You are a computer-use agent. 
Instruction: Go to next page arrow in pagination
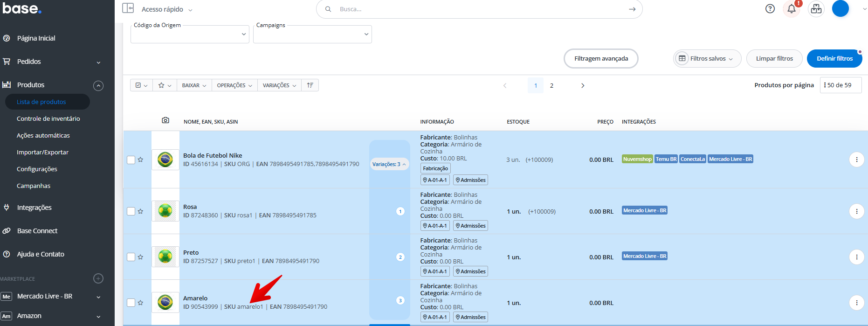pos(583,86)
